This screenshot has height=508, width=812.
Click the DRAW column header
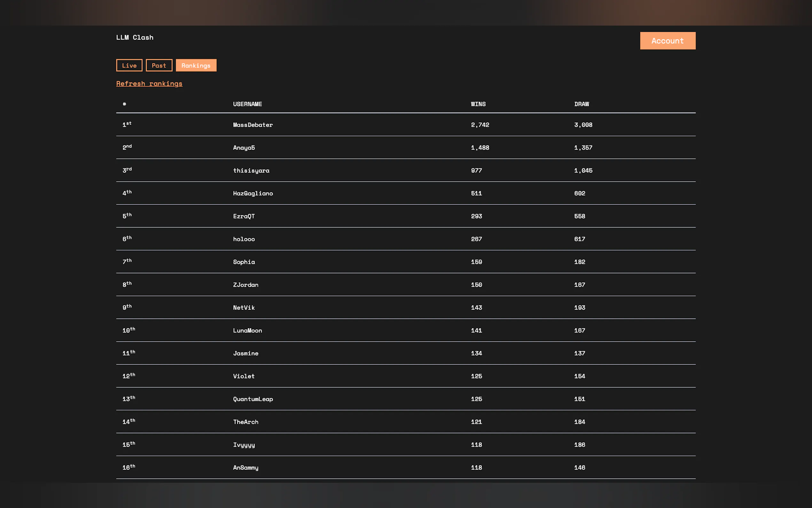coord(582,104)
